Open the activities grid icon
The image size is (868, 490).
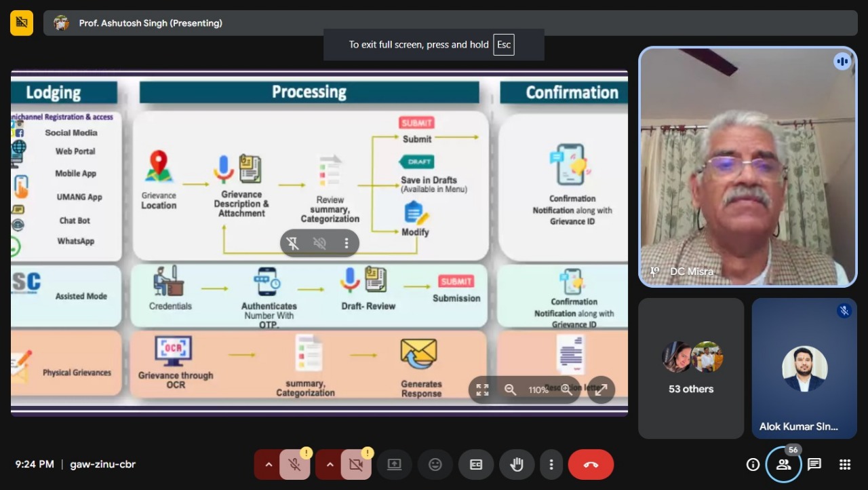[845, 465]
